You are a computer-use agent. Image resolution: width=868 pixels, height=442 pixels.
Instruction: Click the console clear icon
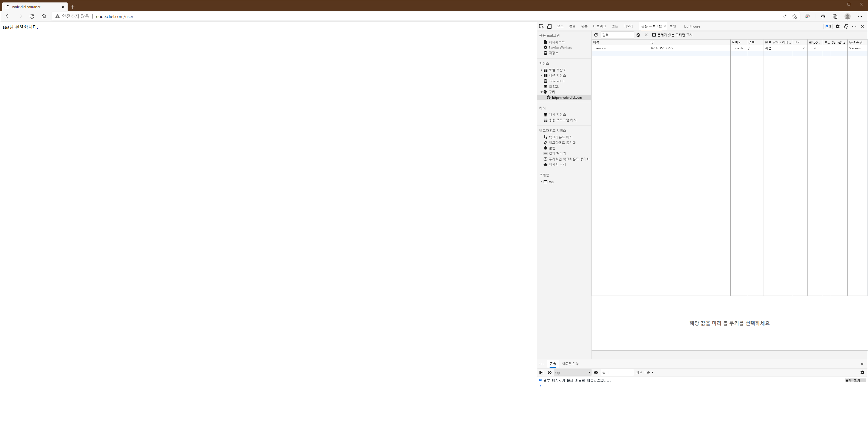click(550, 372)
